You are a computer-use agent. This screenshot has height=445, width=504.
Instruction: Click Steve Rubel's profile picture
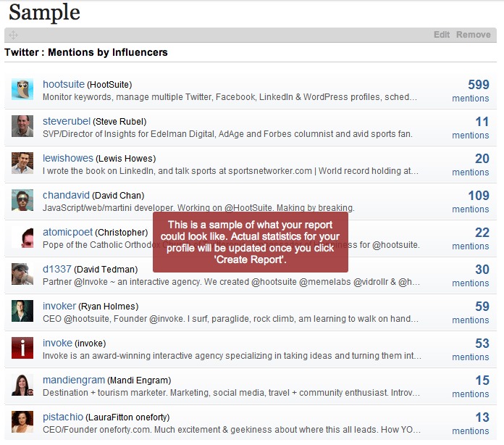pyautogui.click(x=22, y=126)
